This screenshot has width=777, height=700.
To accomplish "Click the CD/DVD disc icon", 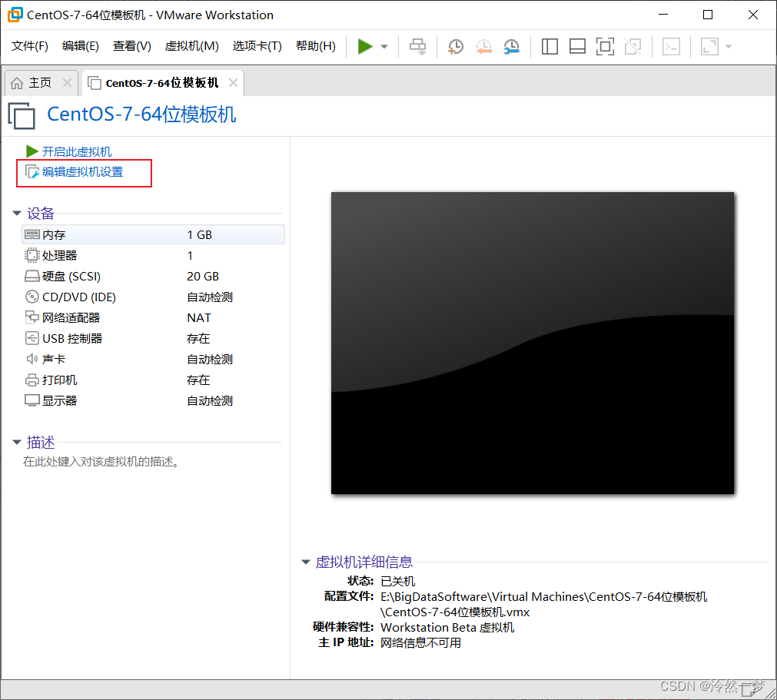I will click(x=32, y=297).
